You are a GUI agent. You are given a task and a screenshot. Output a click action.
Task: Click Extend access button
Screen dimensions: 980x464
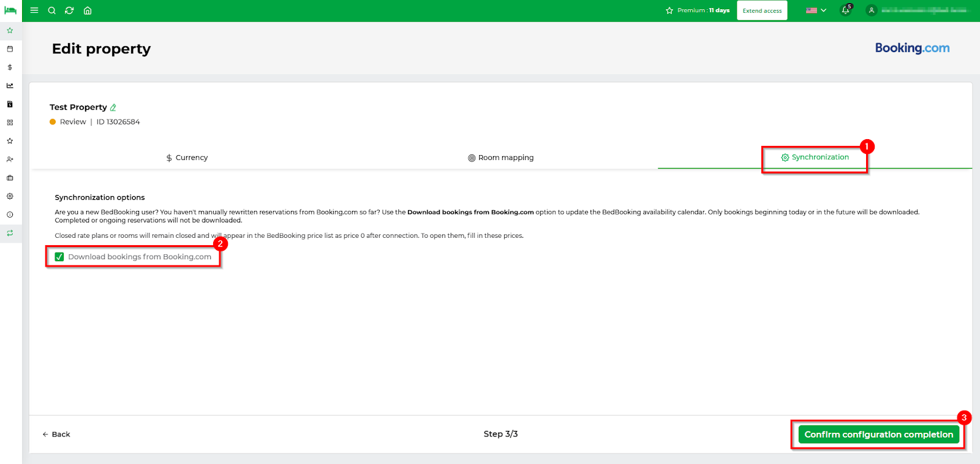point(762,10)
